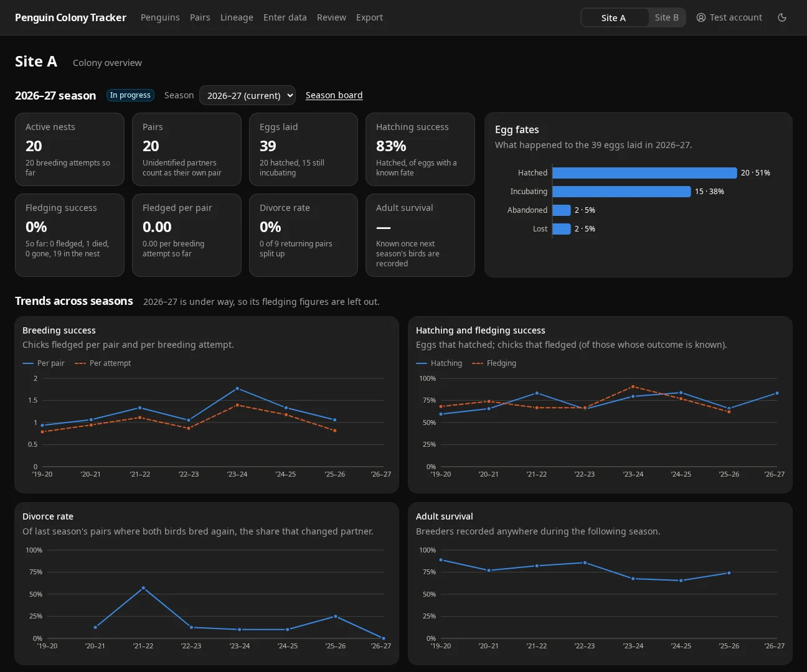Open the Season dropdown
Screen dimensions: 807x672
click(x=247, y=95)
